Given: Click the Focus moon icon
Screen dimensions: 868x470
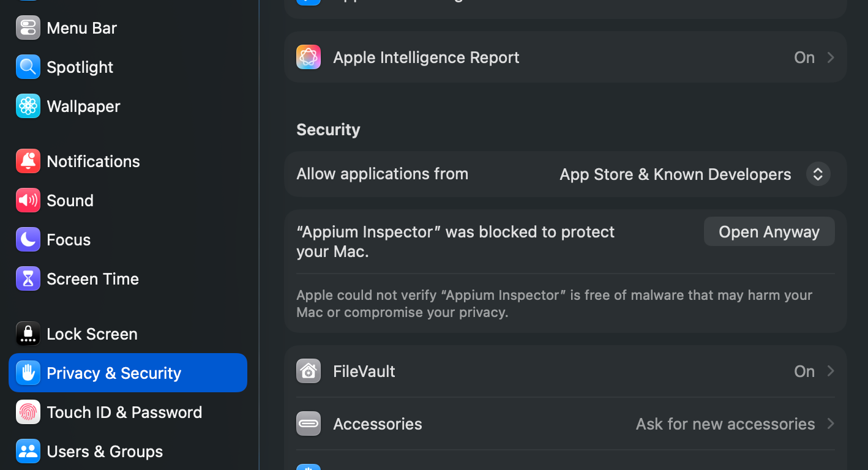Looking at the screenshot, I should click(x=28, y=240).
